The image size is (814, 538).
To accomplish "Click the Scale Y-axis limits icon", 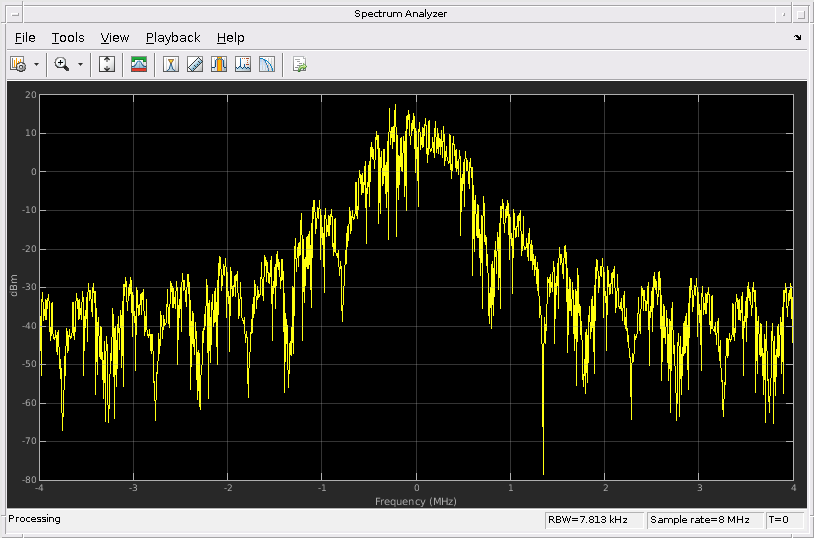I will 108,64.
